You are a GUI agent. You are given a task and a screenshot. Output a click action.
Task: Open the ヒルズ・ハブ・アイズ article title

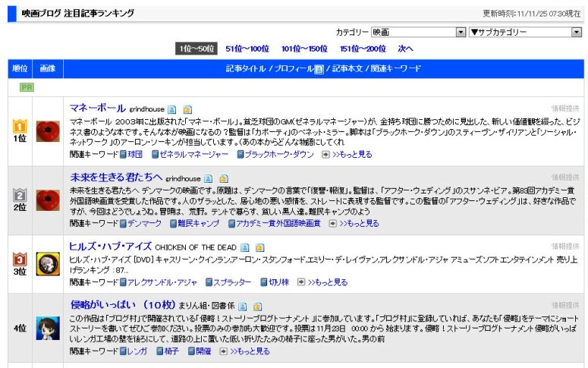point(111,247)
